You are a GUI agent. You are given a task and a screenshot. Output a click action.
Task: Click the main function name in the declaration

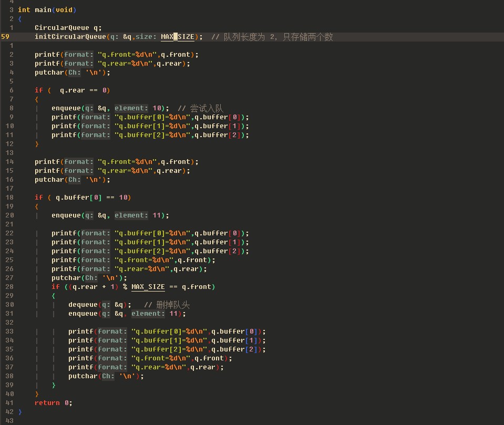[x=43, y=10]
